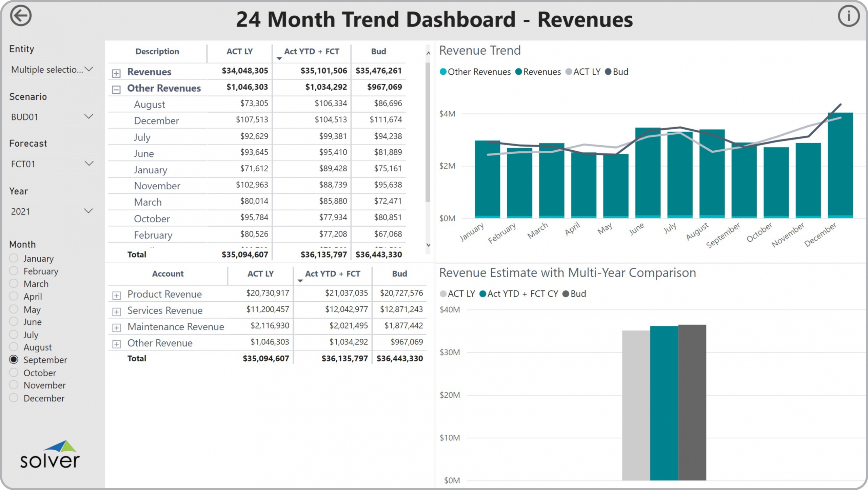868x490 pixels.
Task: Open the Year 2021 dropdown
Action: click(x=52, y=211)
